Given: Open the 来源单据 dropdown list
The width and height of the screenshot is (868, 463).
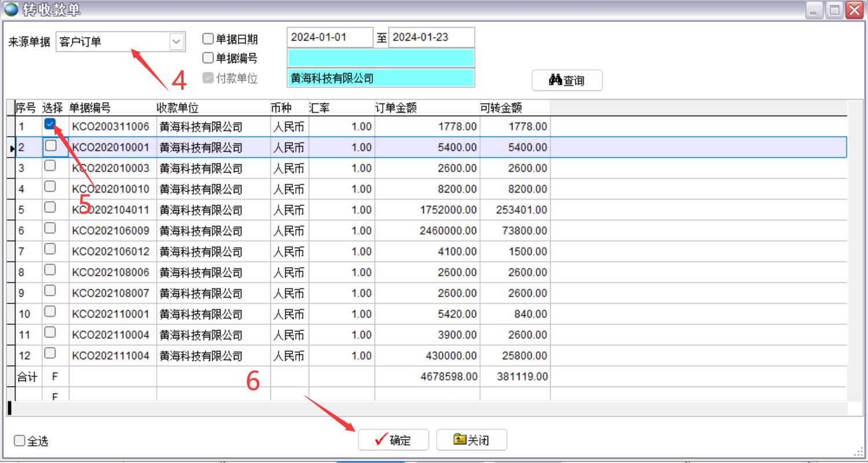Looking at the screenshot, I should (177, 42).
